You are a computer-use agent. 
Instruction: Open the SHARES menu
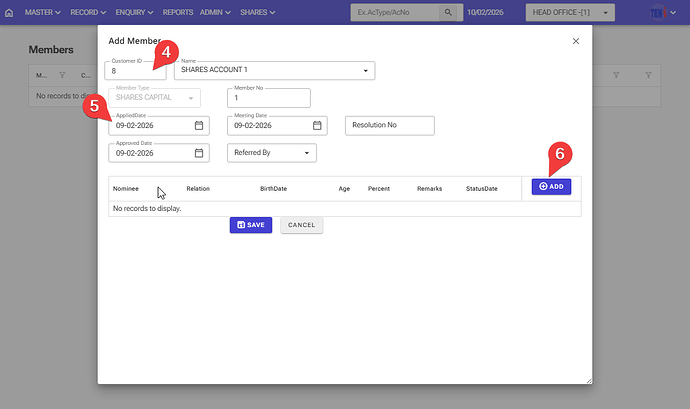[x=257, y=12]
